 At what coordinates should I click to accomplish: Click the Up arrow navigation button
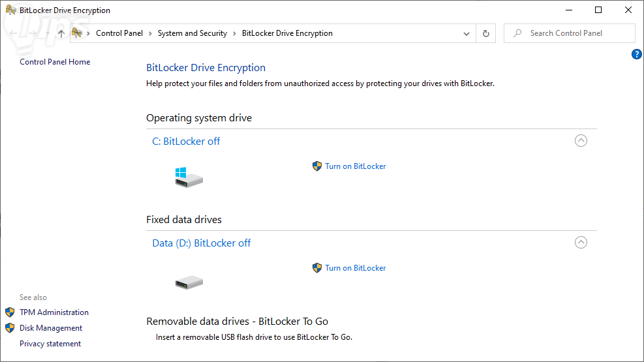point(61,33)
